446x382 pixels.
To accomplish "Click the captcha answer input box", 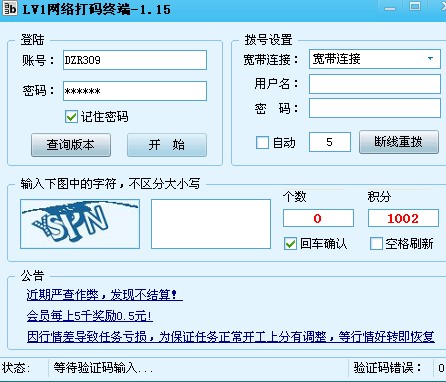I will tap(211, 224).
